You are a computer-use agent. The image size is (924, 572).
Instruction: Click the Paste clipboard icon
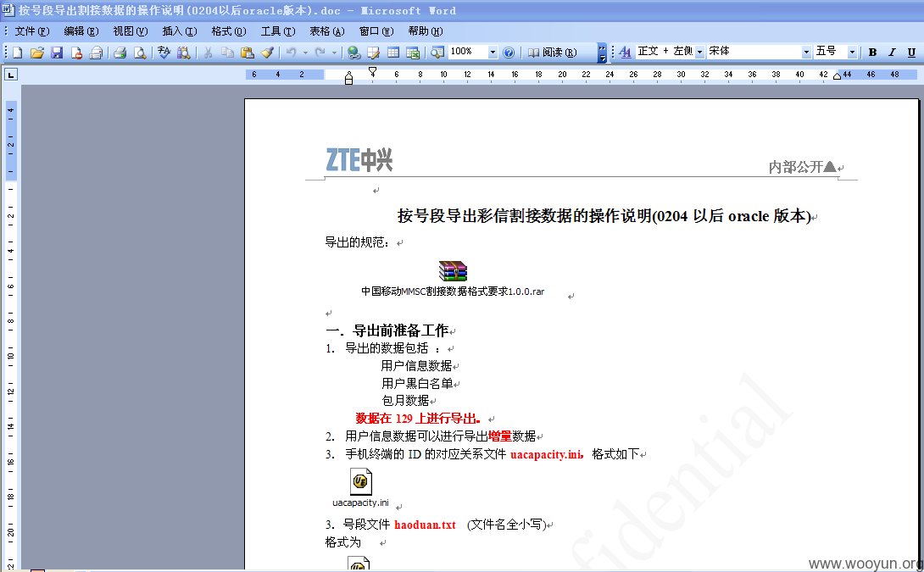point(248,53)
